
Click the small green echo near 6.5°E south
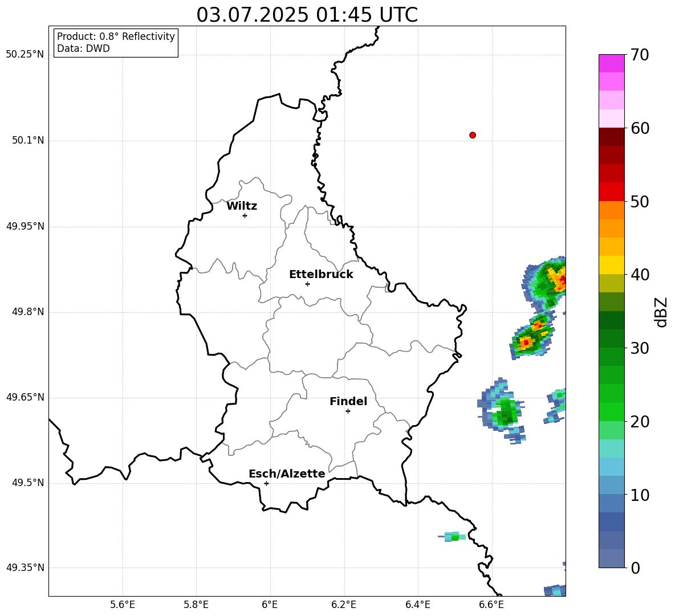point(452,536)
